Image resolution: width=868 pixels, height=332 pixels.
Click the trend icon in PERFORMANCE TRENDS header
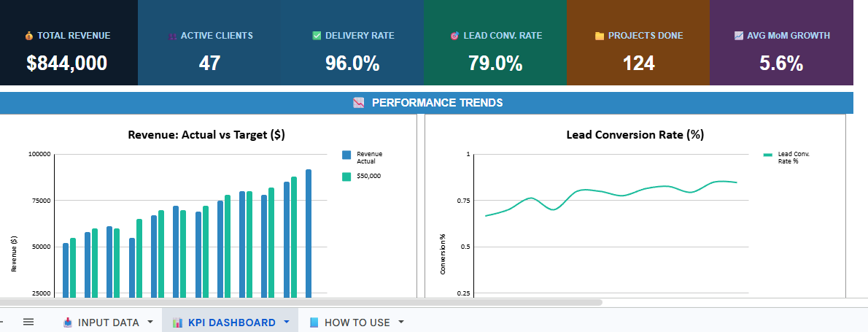click(x=359, y=102)
